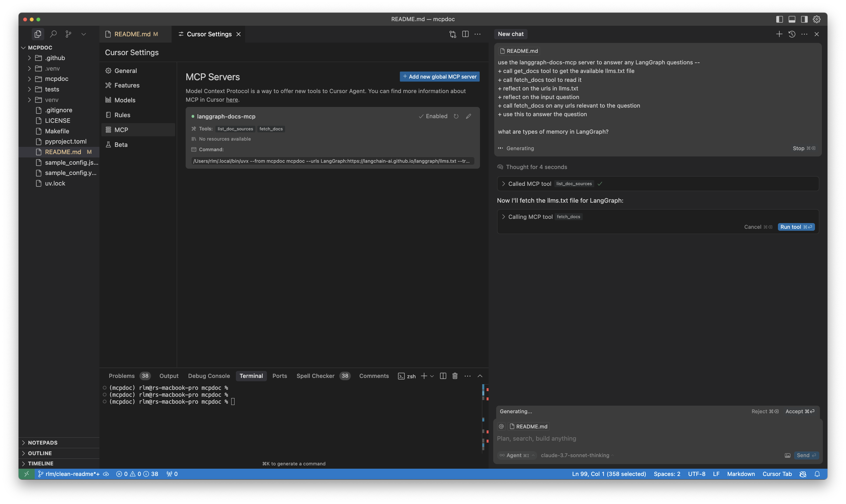Open the source control branch icon
Image resolution: width=846 pixels, height=504 pixels.
(68, 34)
